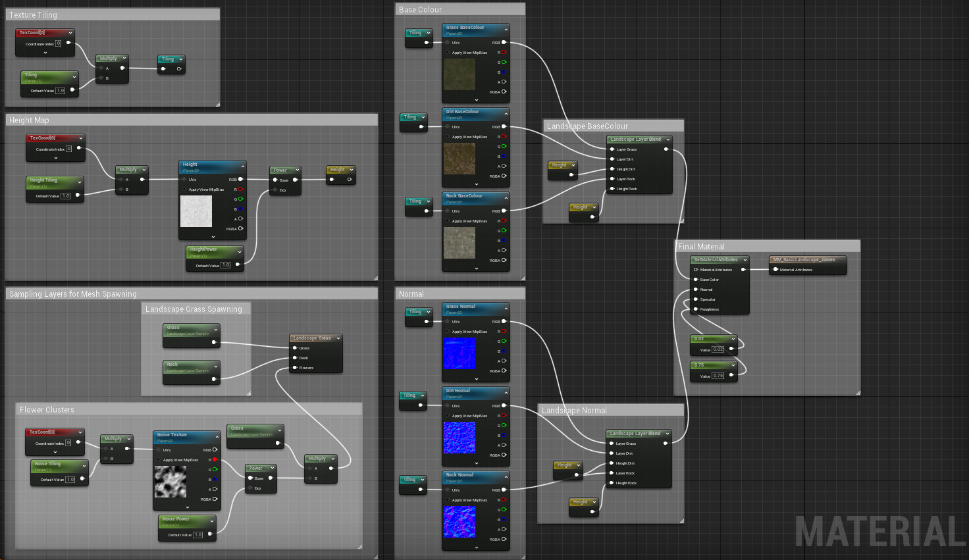The height and width of the screenshot is (560, 969).
Task: Click the Noise Texture preview thumbnail
Action: coord(170,482)
